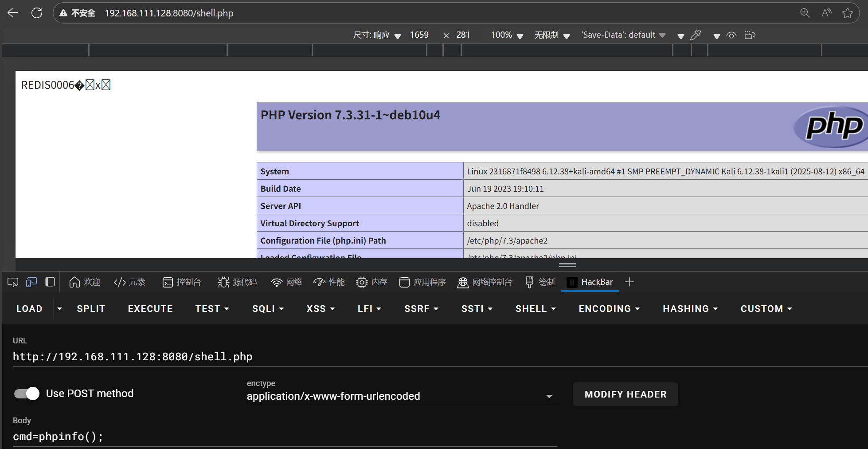Click the eye vision icon in device toolbar

tap(731, 35)
